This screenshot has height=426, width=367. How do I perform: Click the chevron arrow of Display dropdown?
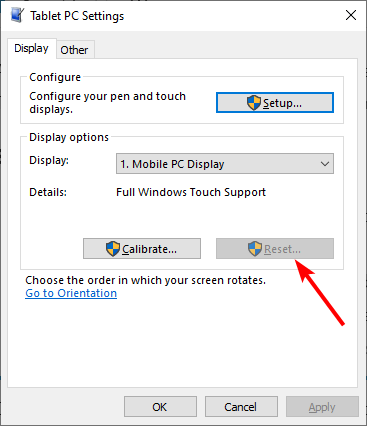(x=325, y=164)
